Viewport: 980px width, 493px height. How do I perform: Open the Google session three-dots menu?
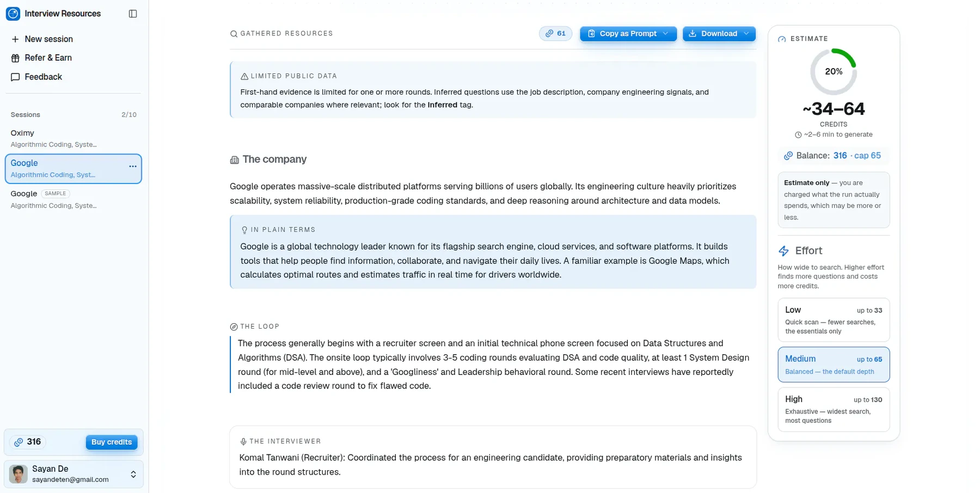tap(133, 167)
